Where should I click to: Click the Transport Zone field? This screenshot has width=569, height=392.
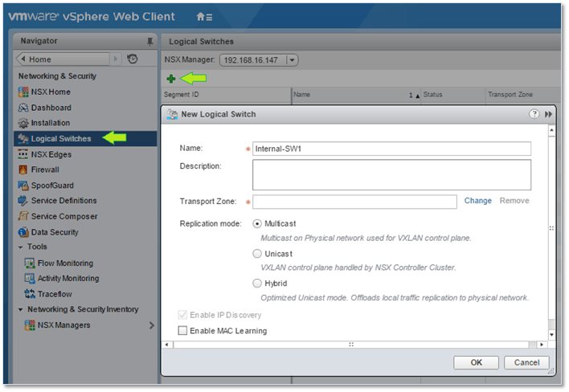coord(354,202)
